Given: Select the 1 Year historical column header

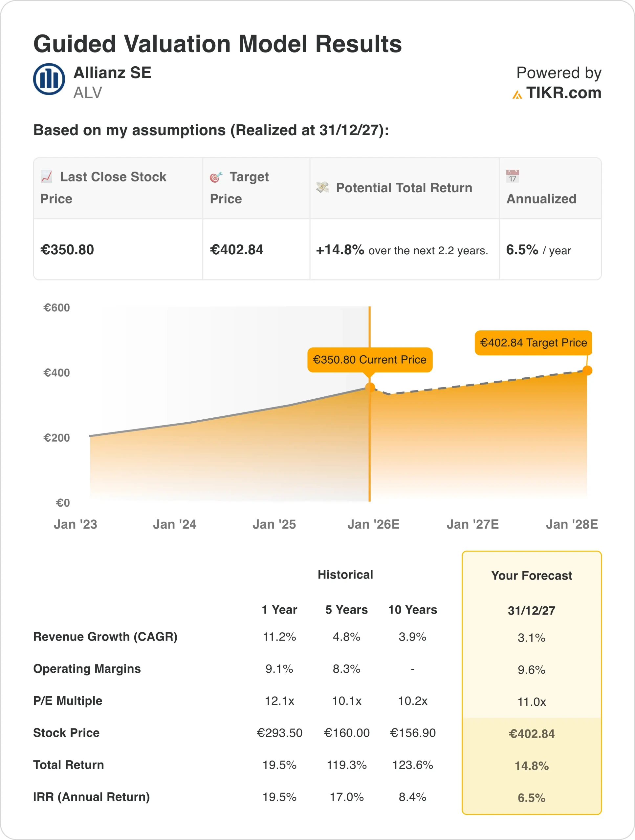Looking at the screenshot, I should [x=279, y=610].
